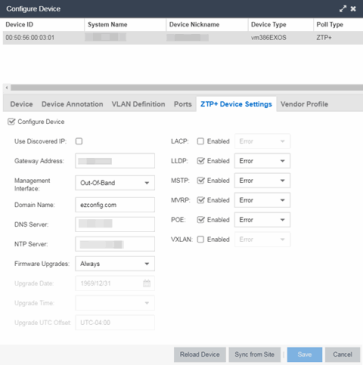Open the Upgrade Date calendar picker

[x=147, y=284]
